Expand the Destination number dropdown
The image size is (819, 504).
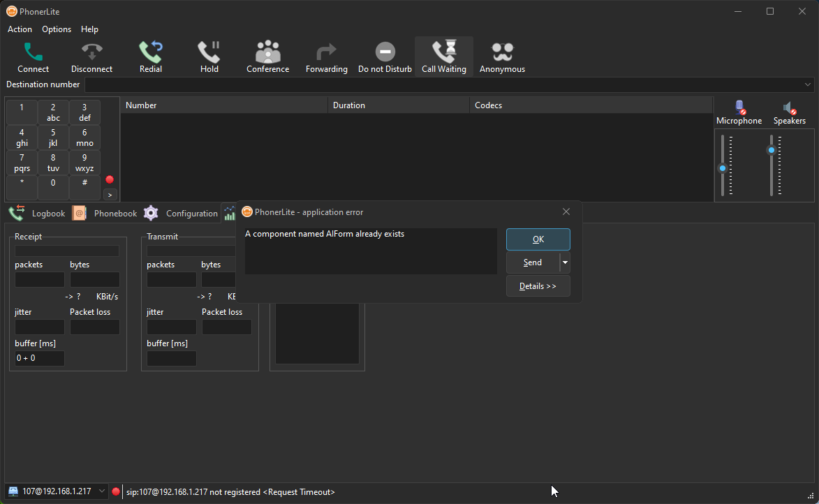tap(808, 84)
